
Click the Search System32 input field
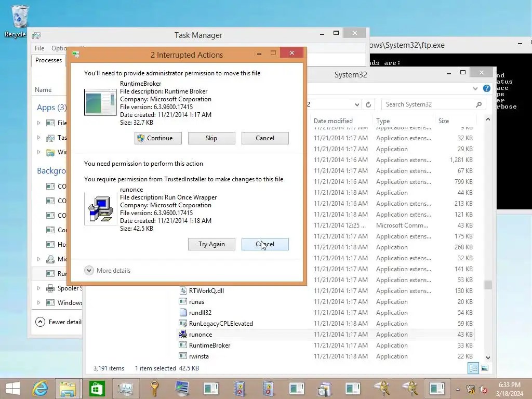coord(429,104)
